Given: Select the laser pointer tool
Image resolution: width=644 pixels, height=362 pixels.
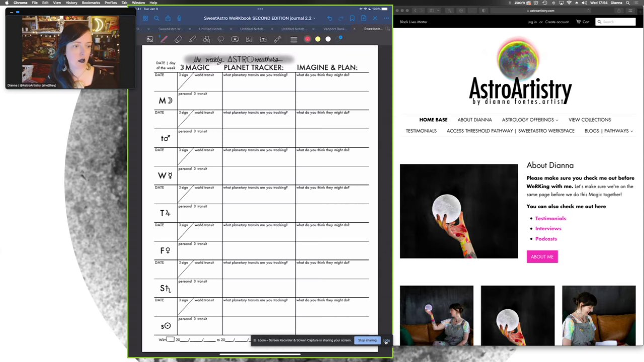Looking at the screenshot, I should (x=277, y=39).
